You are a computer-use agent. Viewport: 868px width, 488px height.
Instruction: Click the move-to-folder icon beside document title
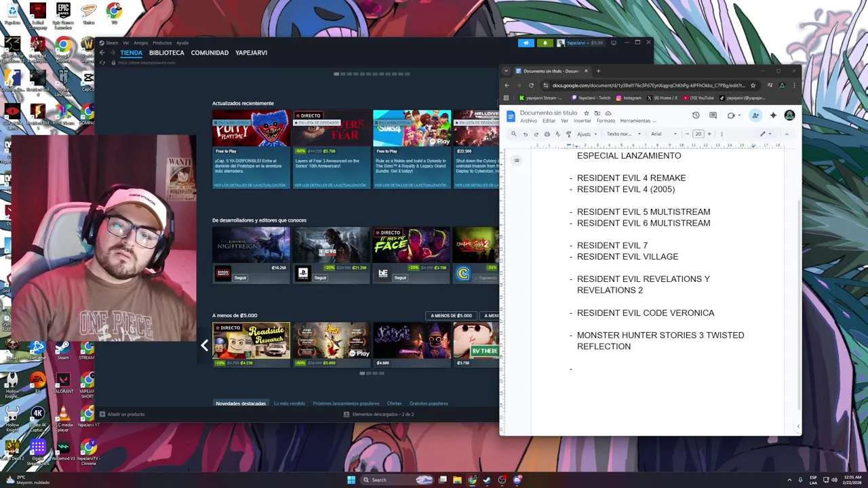(597, 113)
